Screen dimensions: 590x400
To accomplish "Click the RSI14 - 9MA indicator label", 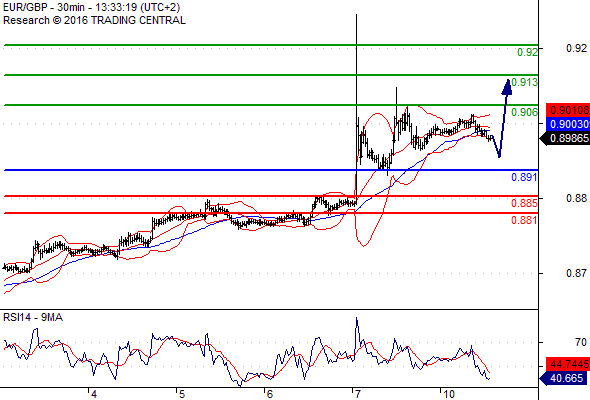I will 33,318.
